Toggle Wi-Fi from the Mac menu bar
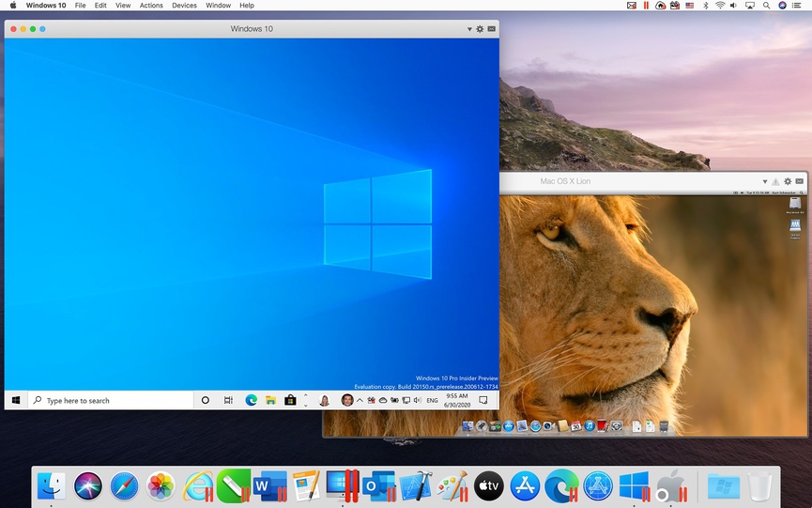Viewport: 812px width, 508px height. click(x=720, y=6)
